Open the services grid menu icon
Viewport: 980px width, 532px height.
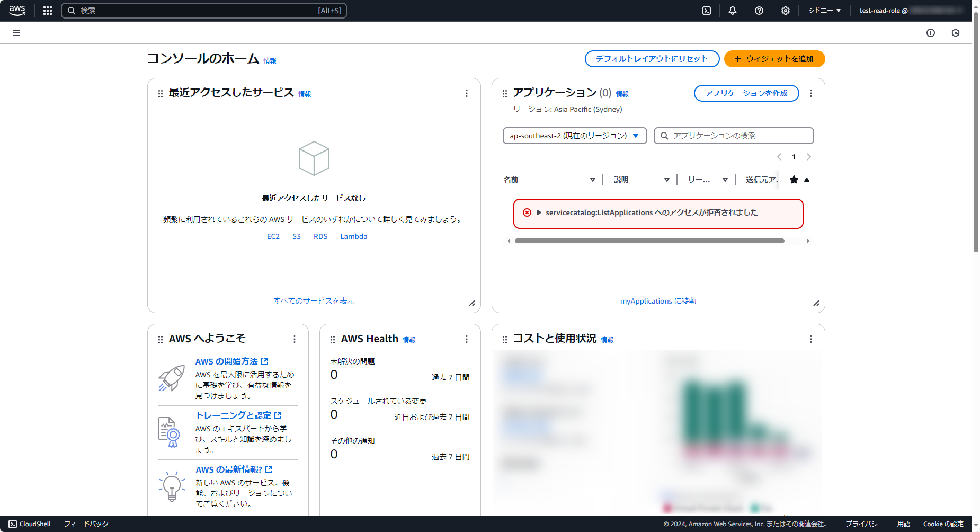[x=48, y=11]
